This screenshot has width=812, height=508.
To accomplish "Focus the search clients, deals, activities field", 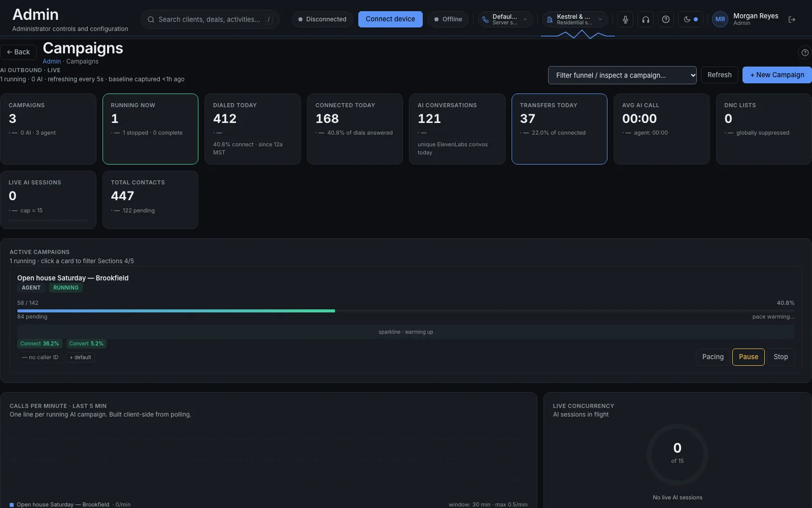I will click(x=210, y=19).
